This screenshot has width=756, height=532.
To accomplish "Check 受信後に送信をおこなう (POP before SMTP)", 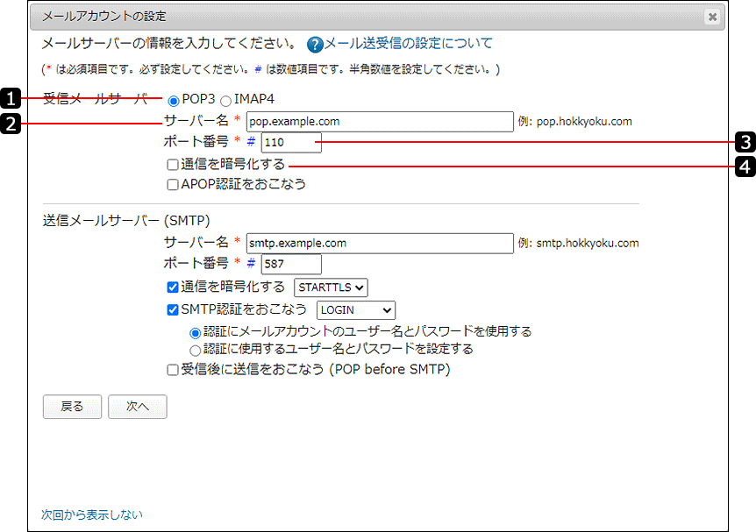I will tap(173, 370).
